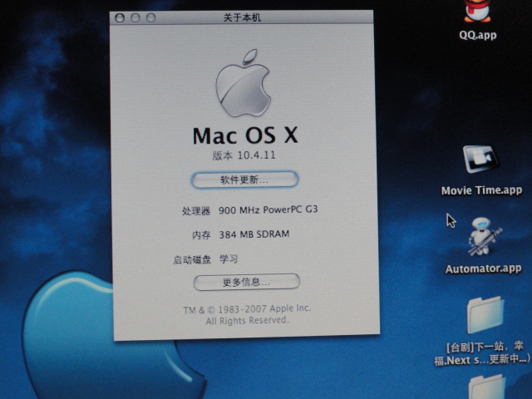Click the 版本 10.4.11 version text

point(243,157)
